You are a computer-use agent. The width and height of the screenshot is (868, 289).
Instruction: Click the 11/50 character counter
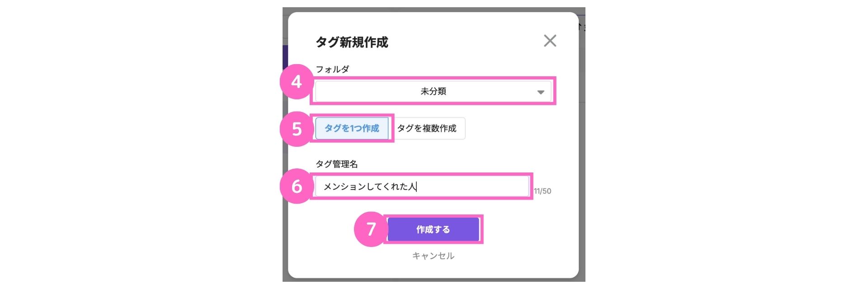(542, 191)
